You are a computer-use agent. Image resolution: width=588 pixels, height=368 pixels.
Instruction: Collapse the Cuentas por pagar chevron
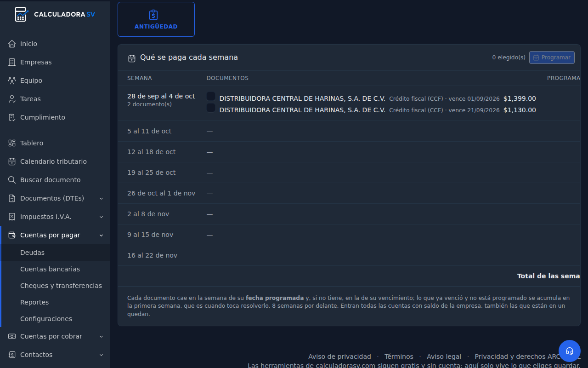pos(101,235)
